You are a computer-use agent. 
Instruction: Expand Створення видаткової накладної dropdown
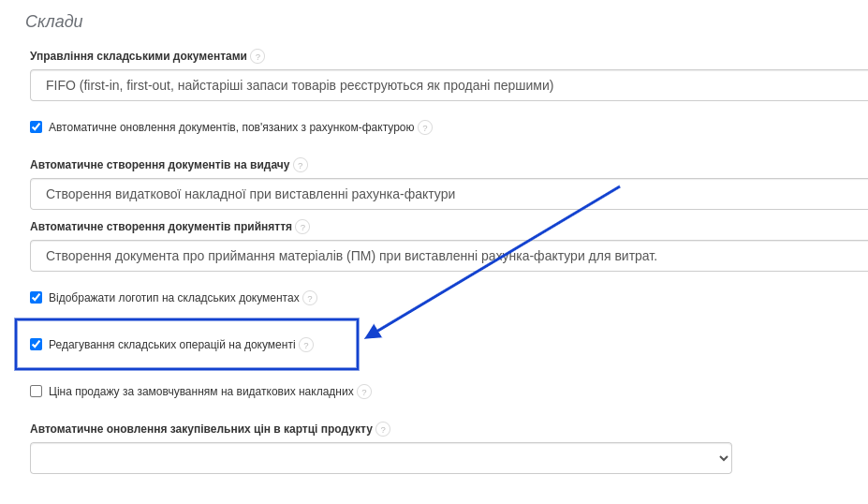[449, 194]
